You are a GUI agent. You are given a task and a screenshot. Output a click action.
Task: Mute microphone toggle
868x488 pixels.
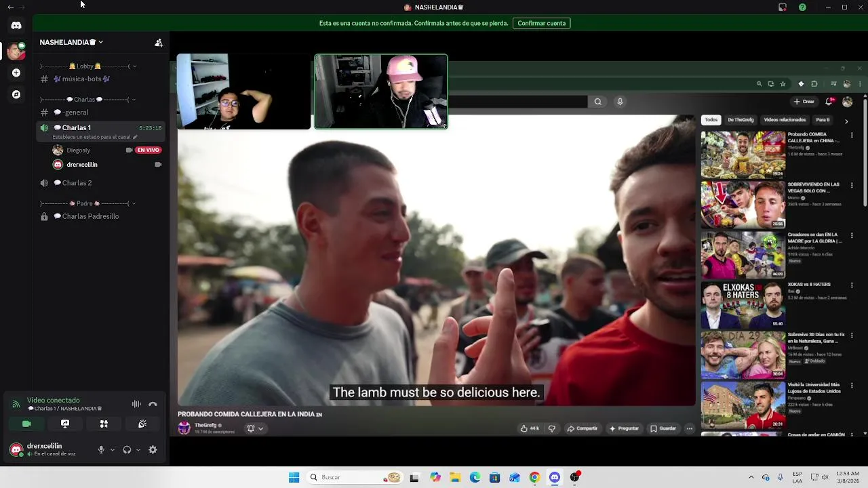[101, 449]
